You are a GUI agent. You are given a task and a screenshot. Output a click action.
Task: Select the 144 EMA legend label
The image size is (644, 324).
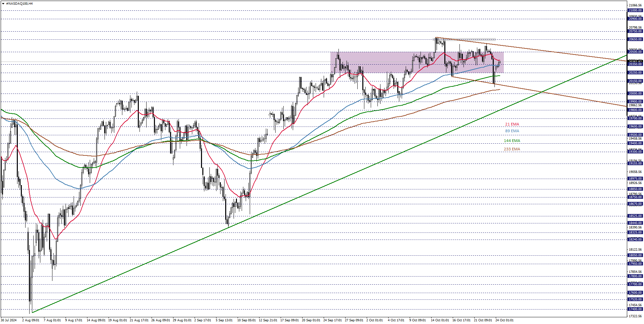click(512, 141)
